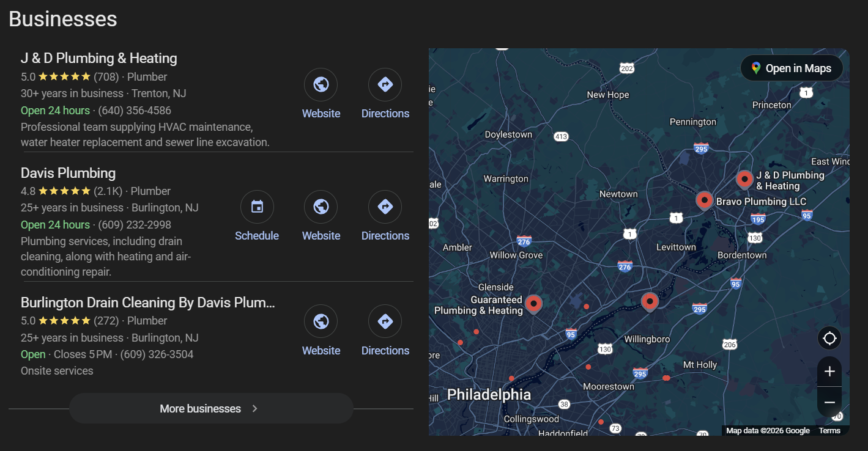Zoom in on the map
This screenshot has width=868, height=451.
(x=829, y=372)
